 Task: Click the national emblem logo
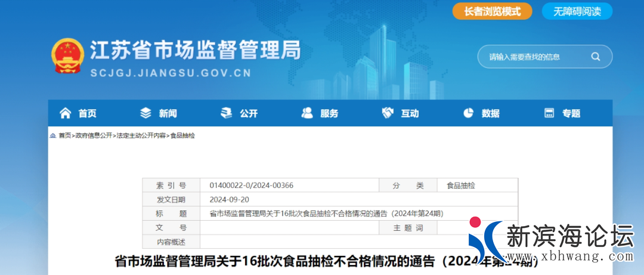[67, 57]
